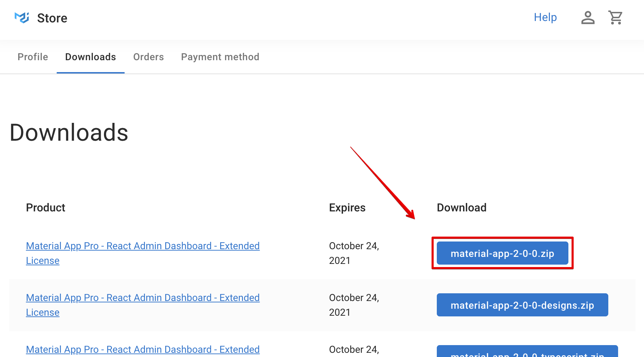Click the Download column header
The height and width of the screenshot is (357, 644).
coord(462,208)
